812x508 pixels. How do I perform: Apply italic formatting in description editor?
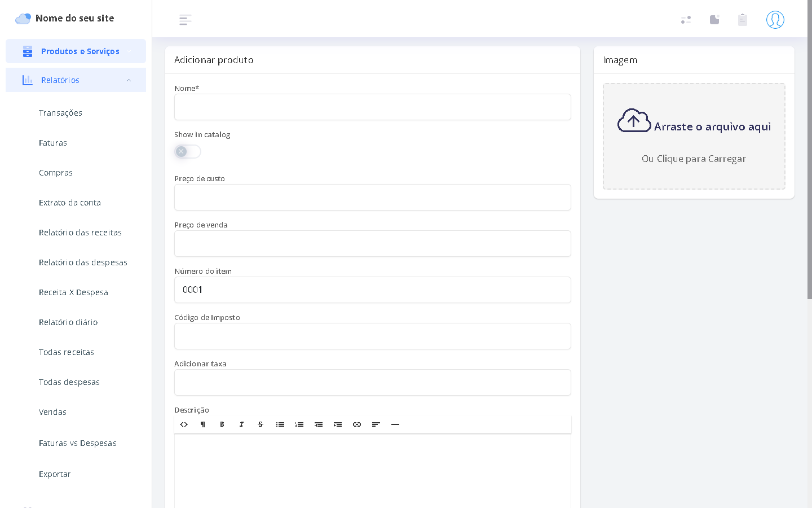(x=241, y=424)
